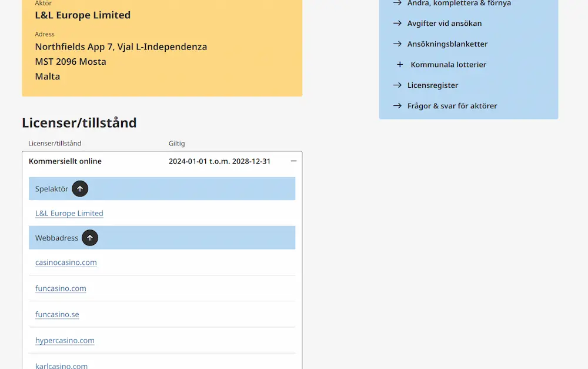Select the validity dates 2024-01-01 t.o.m. 2028-12-31

click(219, 161)
